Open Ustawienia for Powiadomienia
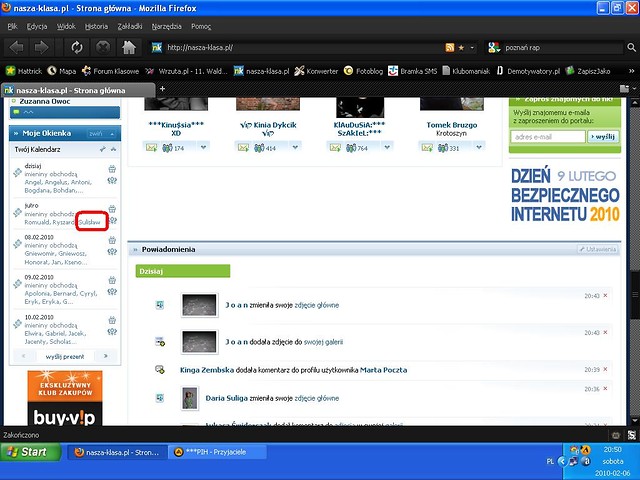This screenshot has width=640, height=480. pyautogui.click(x=598, y=249)
